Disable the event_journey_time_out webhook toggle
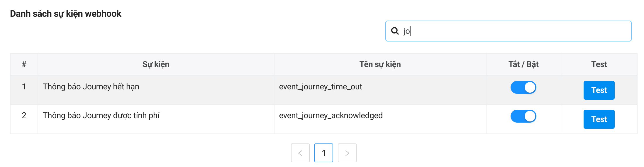The width and height of the screenshot is (644, 167). pyautogui.click(x=523, y=87)
